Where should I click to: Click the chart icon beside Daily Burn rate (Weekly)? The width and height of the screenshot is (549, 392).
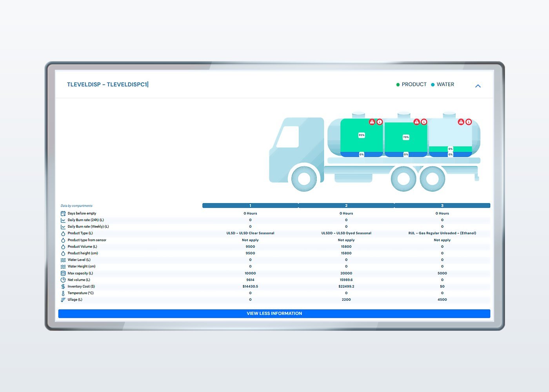tap(63, 227)
